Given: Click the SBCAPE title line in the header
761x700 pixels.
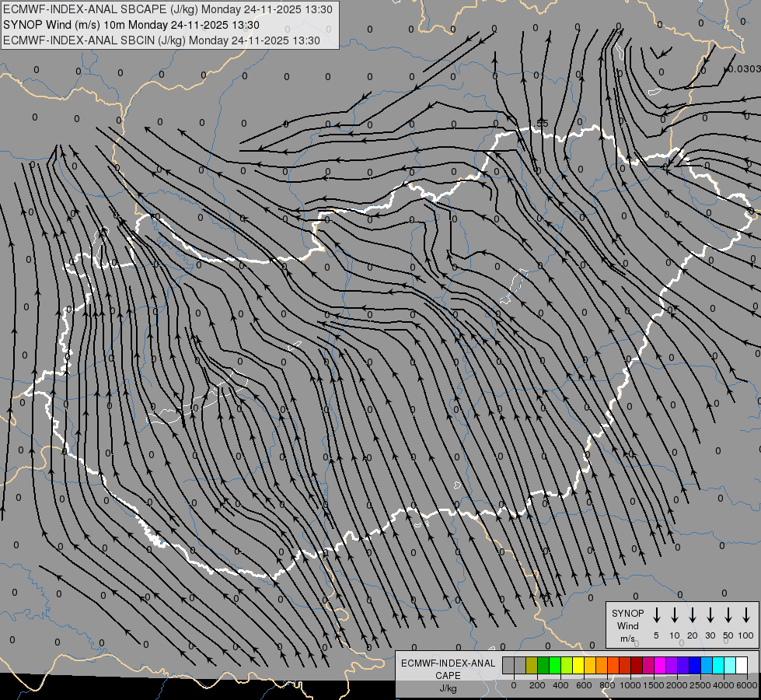Looking at the screenshot, I should click(x=167, y=9).
